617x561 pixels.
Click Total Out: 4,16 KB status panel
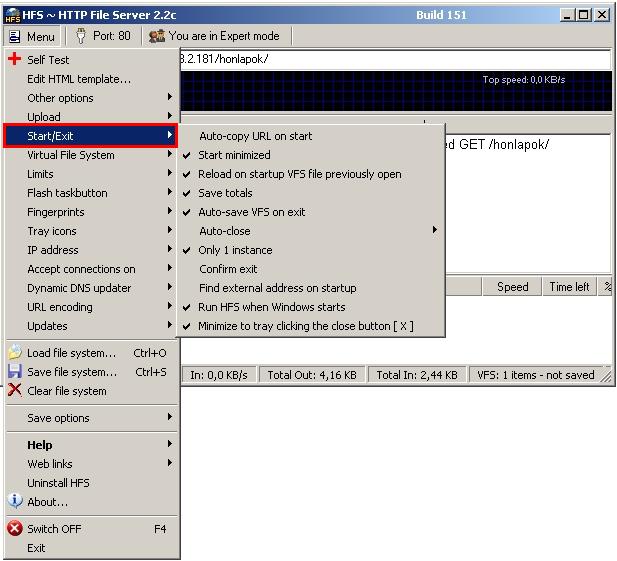coord(312,375)
